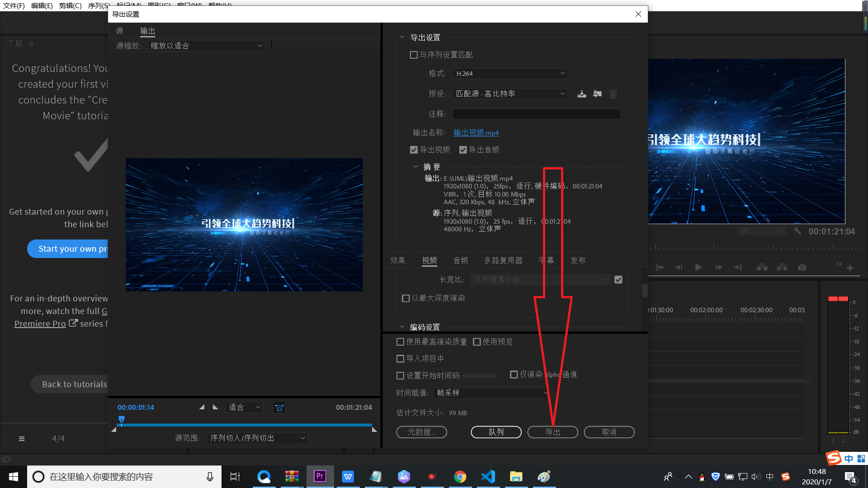This screenshot has height=488, width=868.
Task: Click the 输出视频.mp4 output name link
Action: click(x=476, y=132)
